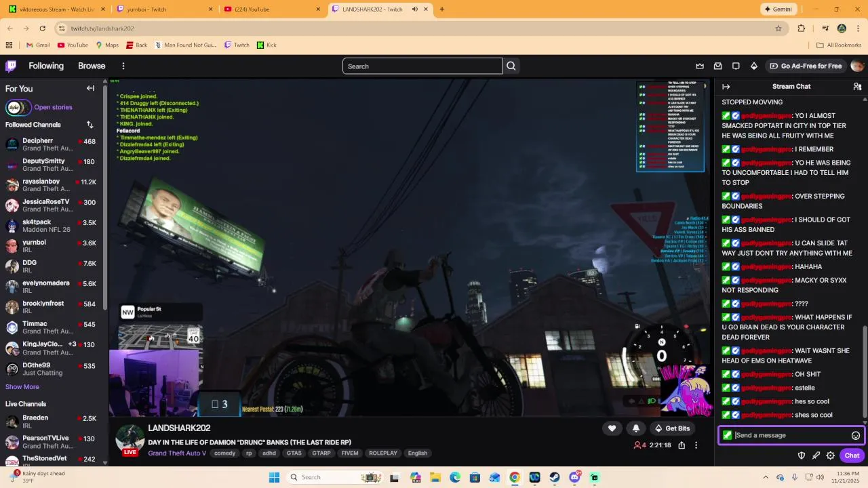
Task: Open chat settings gear
Action: tap(830, 455)
